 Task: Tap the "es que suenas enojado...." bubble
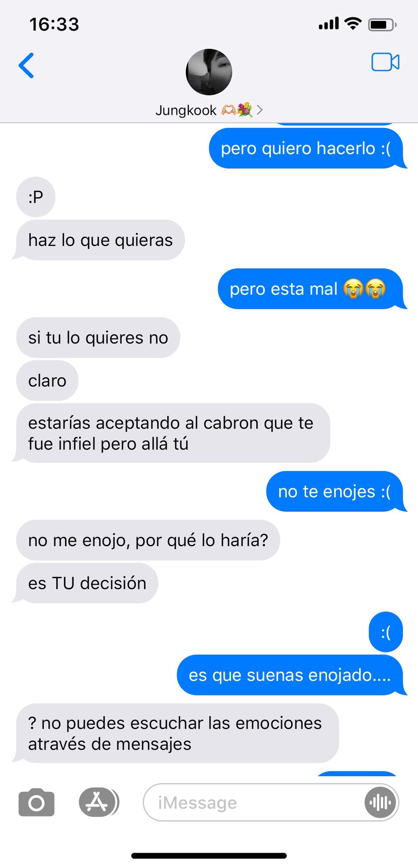[x=290, y=675]
